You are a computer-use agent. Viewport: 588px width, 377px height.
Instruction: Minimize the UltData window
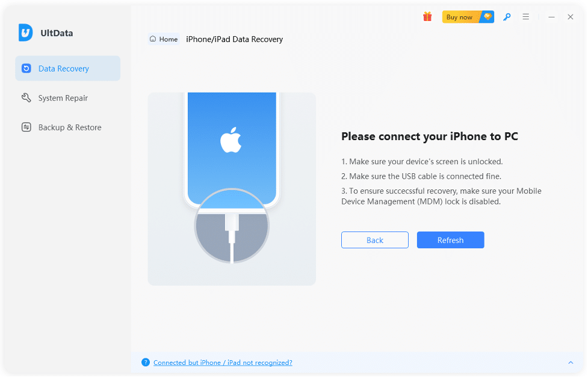[551, 17]
